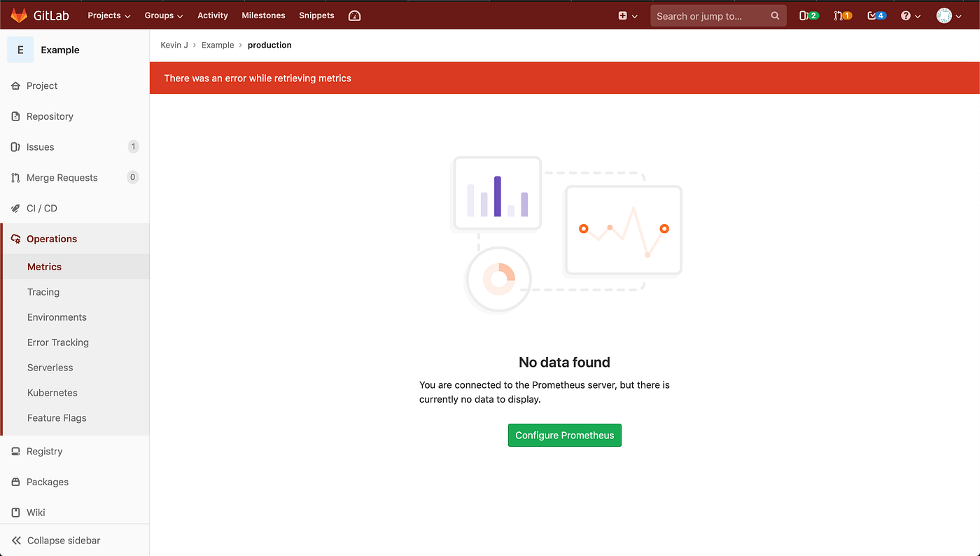Click the Registry disk icon
Viewport: 980px width, 556px height.
[x=15, y=452]
